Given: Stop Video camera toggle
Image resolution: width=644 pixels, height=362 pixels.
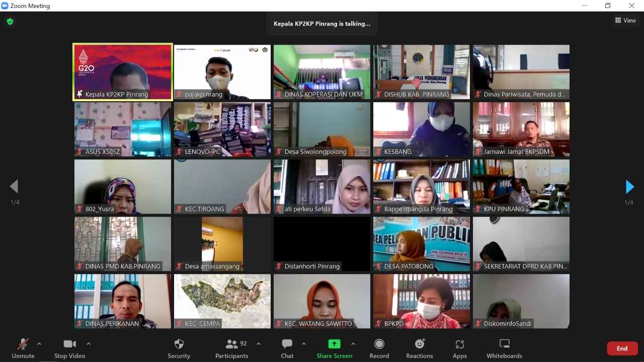Looking at the screenshot, I should click(69, 348).
